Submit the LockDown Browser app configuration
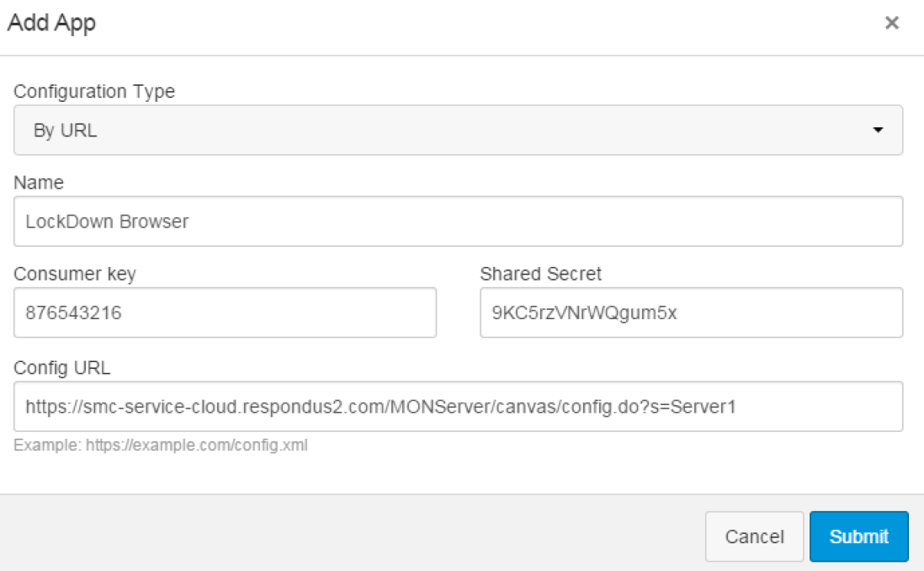924x571 pixels. pos(858,536)
